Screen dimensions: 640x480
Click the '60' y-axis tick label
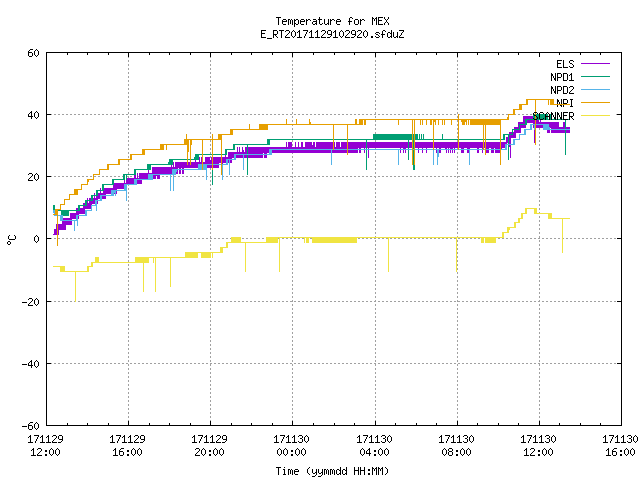click(33, 53)
